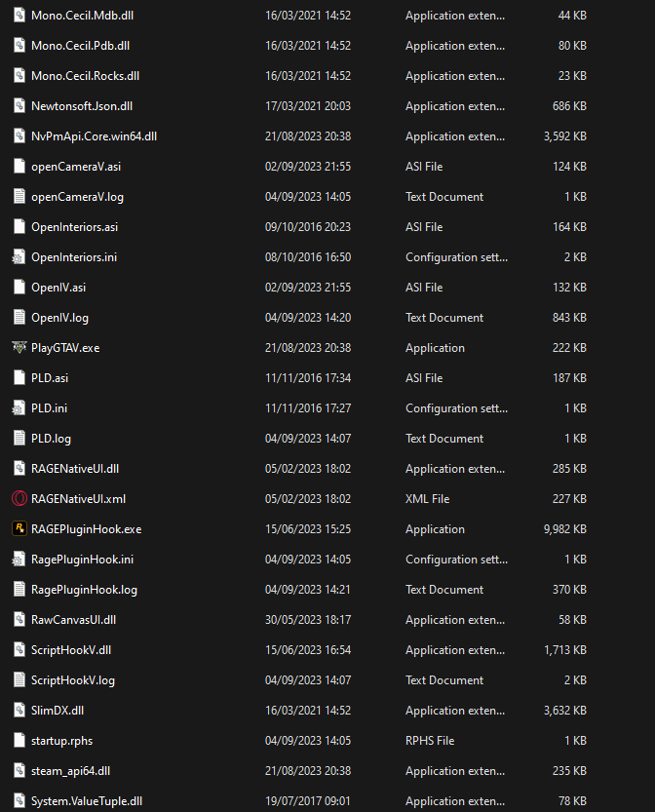Select the openCameraV.asi blank file icon
Viewport: 655px width, 812px height.
pos(19,167)
